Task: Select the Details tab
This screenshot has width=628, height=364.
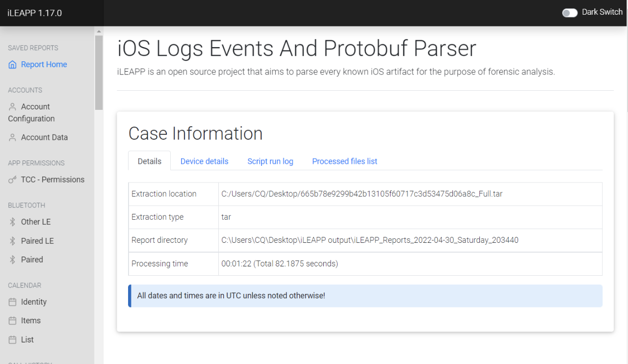Action: (150, 161)
